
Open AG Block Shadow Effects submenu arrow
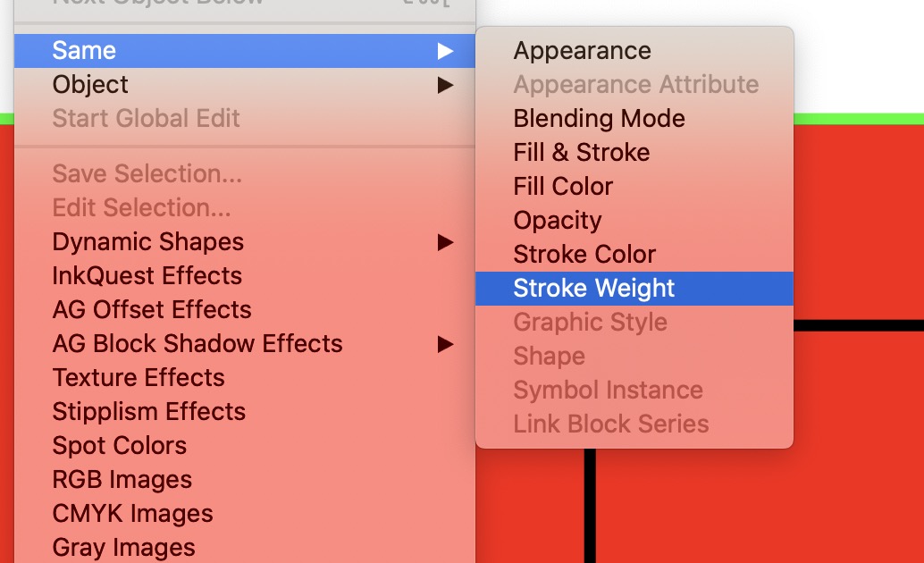445,344
